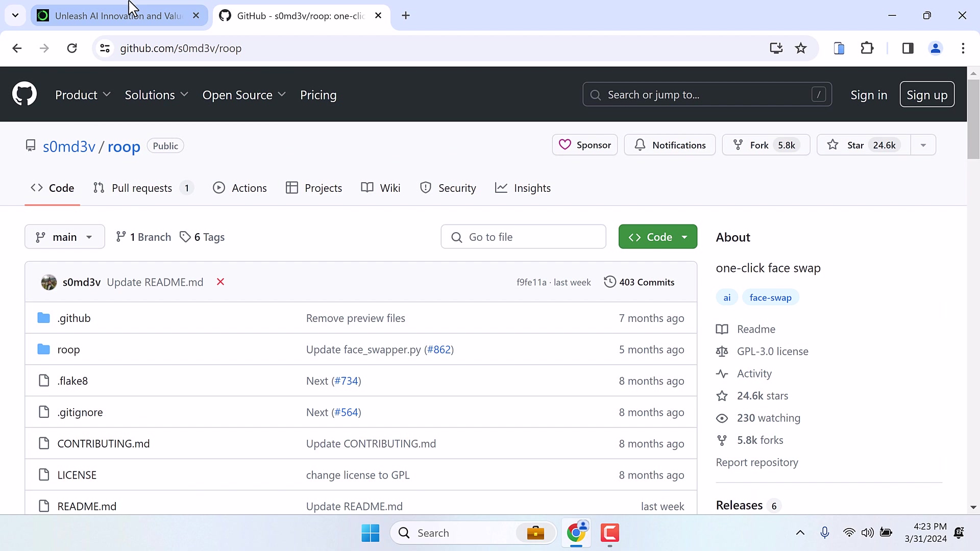Screen dimensions: 980x551
Task: Click the GitHub Octocat logo
Action: pyautogui.click(x=24, y=94)
